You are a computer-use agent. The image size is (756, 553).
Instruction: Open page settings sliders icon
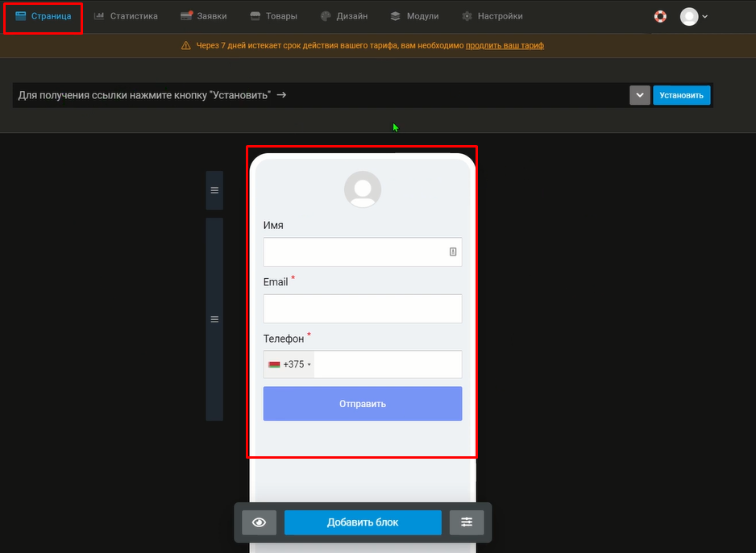coord(467,522)
